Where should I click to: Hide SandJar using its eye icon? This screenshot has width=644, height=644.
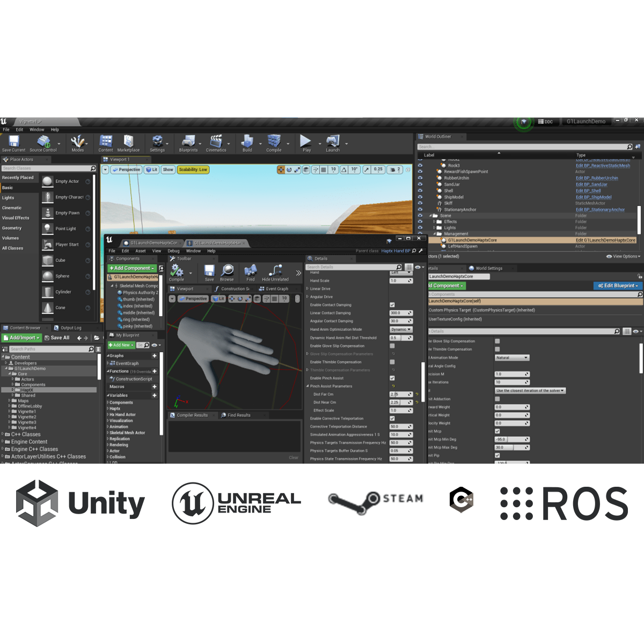click(420, 185)
